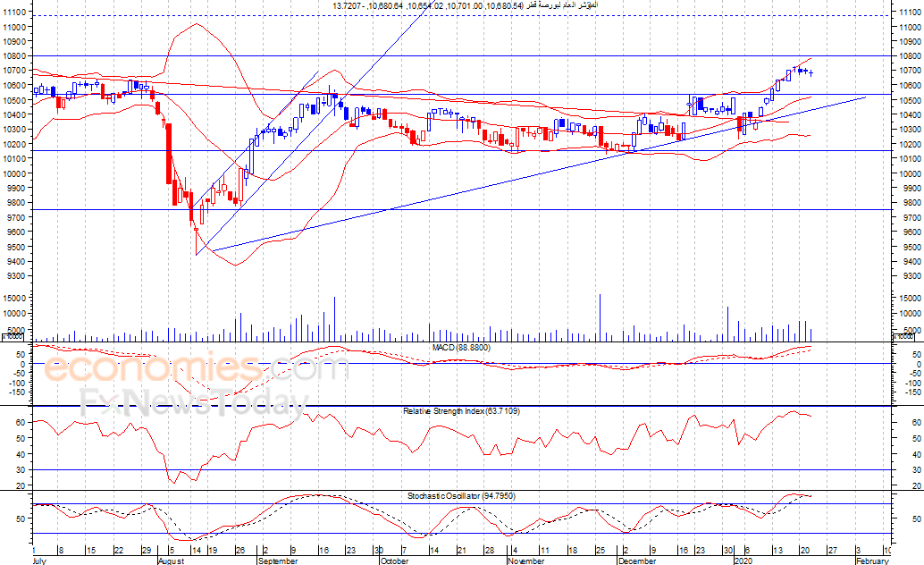
Task: Click the Relative Strength Index (63.7109) label
Action: point(461,411)
